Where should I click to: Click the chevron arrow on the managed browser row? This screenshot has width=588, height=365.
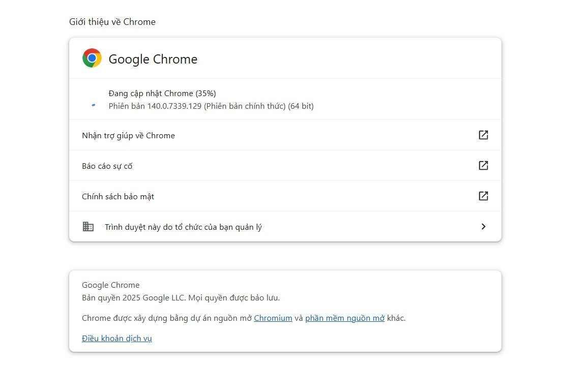[483, 226]
